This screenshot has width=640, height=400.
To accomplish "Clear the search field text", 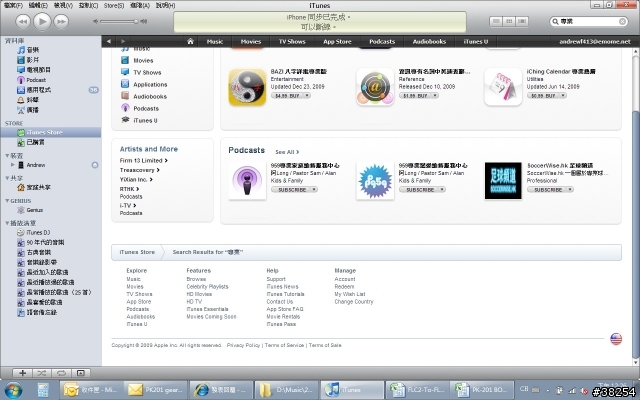I will [622, 21].
